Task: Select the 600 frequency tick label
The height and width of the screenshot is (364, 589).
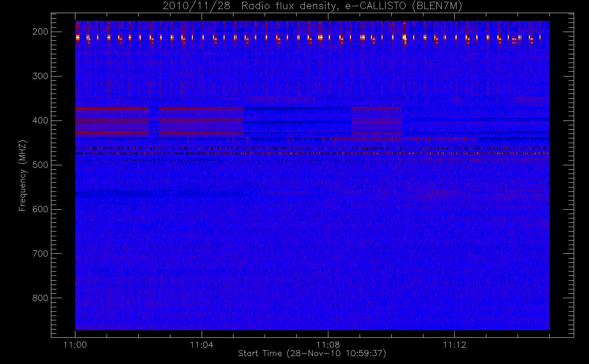Action: tap(40, 209)
